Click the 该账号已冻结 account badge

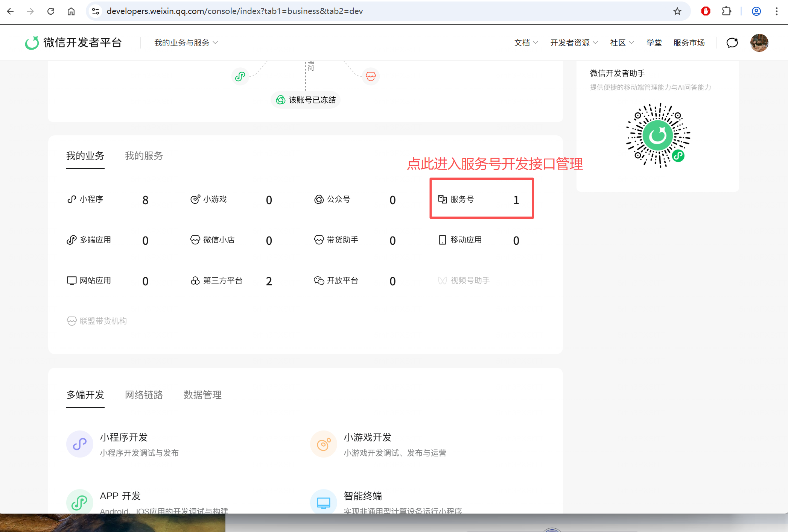click(306, 100)
